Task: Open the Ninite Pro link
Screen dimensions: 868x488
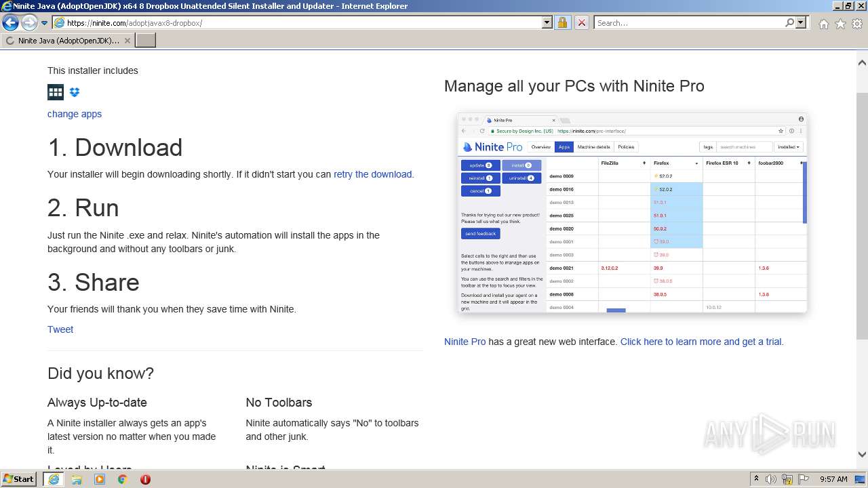Action: (x=465, y=342)
